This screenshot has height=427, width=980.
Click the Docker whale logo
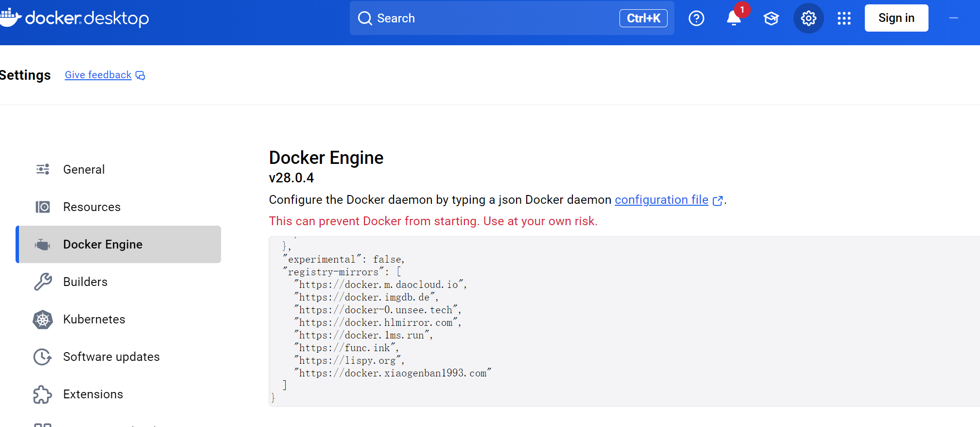tap(10, 18)
